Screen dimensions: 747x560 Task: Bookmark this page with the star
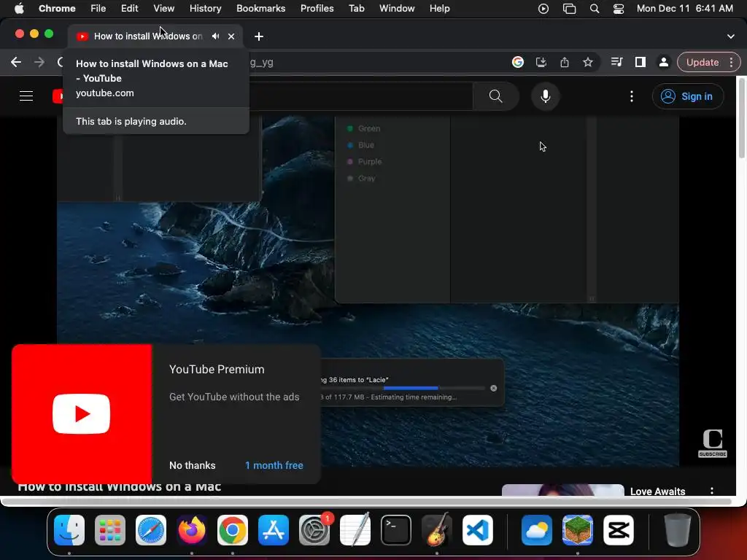[x=588, y=62]
